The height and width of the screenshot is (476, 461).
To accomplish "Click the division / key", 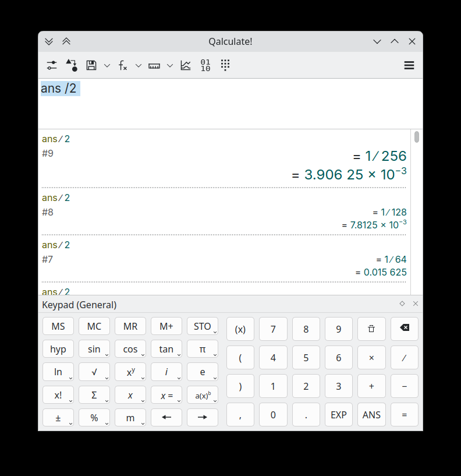I will coord(405,358).
